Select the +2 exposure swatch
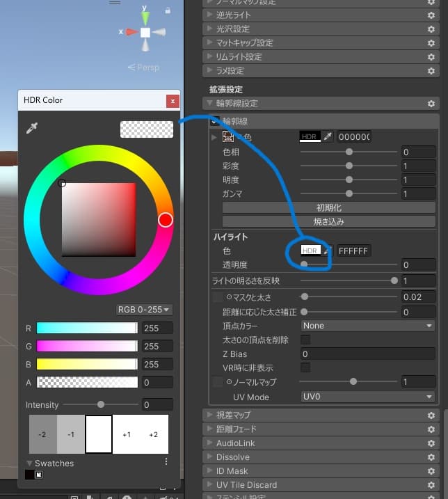448x499 pixels. [x=154, y=434]
